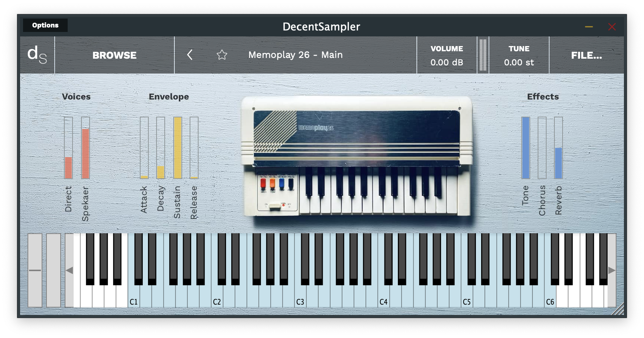This screenshot has height=338, width=644.
Task: Favorite the preset with the star icon
Action: point(222,55)
